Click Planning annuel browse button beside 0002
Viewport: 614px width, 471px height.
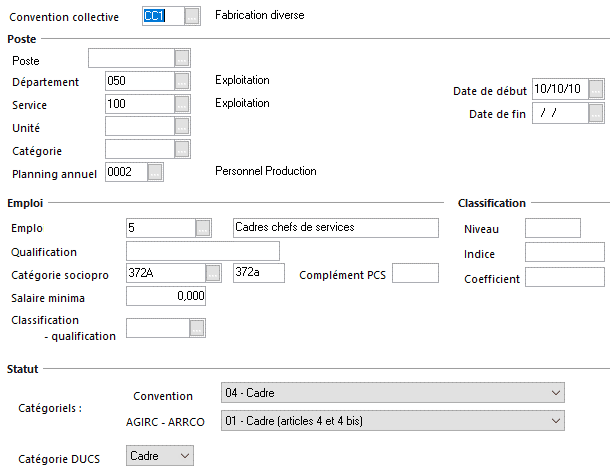[x=155, y=172]
